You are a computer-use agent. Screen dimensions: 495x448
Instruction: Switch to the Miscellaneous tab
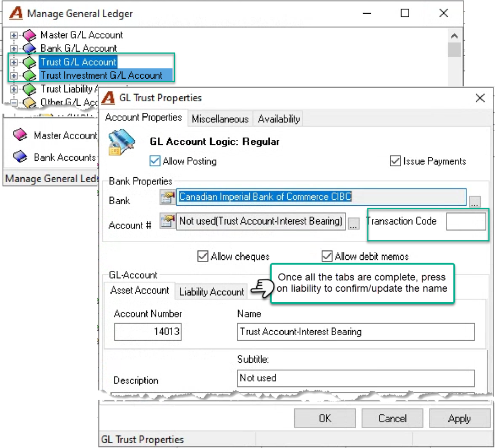click(x=220, y=119)
